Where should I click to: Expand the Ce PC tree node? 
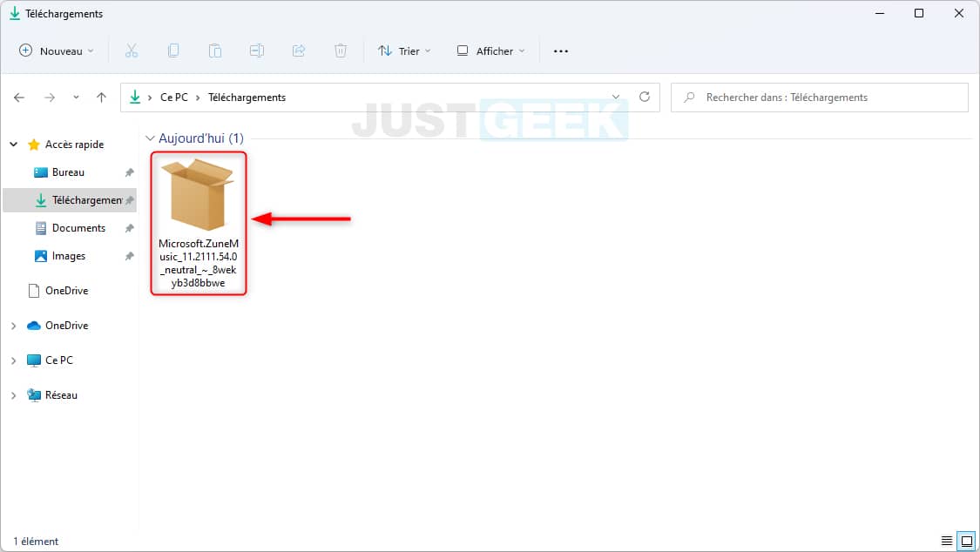click(13, 361)
